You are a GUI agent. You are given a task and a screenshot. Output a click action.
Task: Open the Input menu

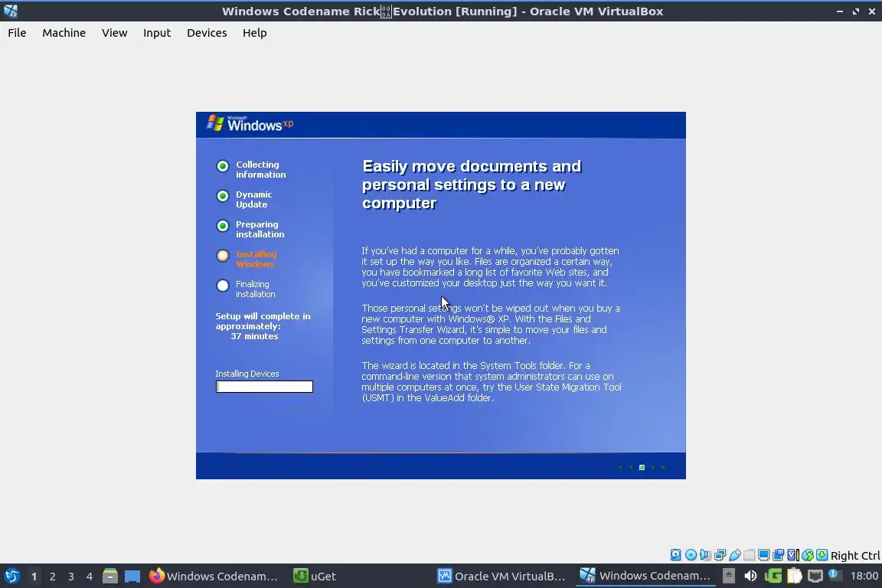(157, 33)
